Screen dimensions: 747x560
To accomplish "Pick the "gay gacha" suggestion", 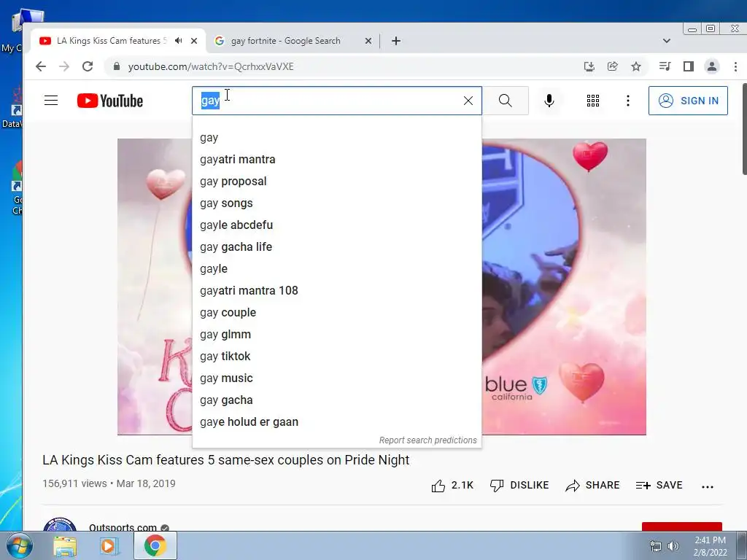I will (337, 400).
